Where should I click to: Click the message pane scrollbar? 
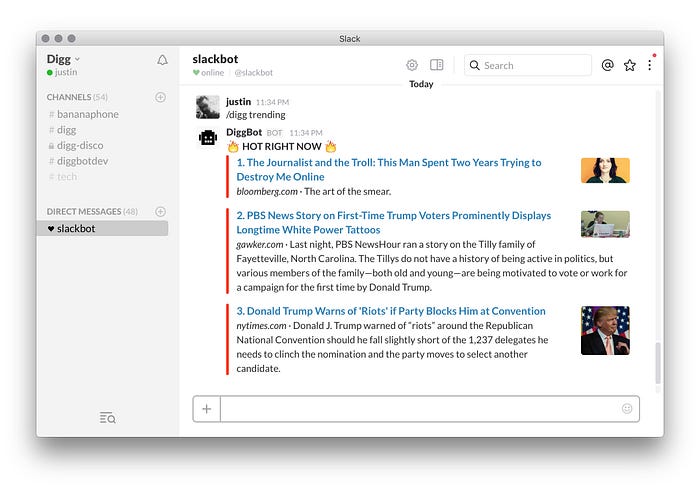coord(658,363)
